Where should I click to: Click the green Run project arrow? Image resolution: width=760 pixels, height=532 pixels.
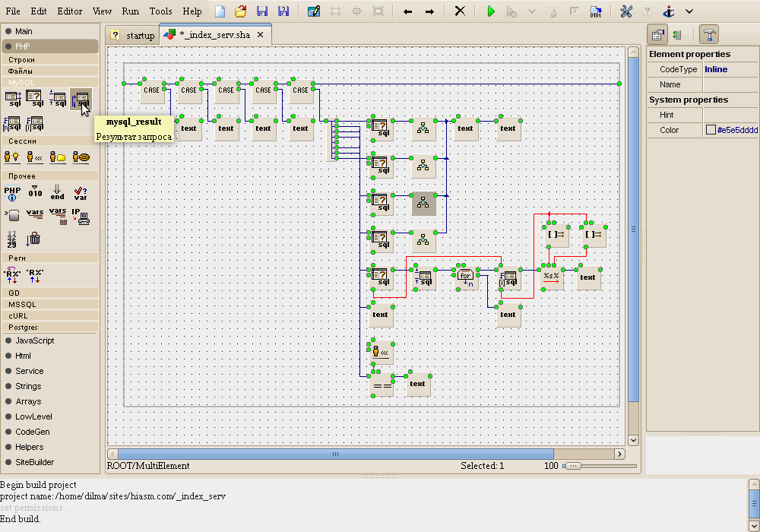click(x=491, y=11)
